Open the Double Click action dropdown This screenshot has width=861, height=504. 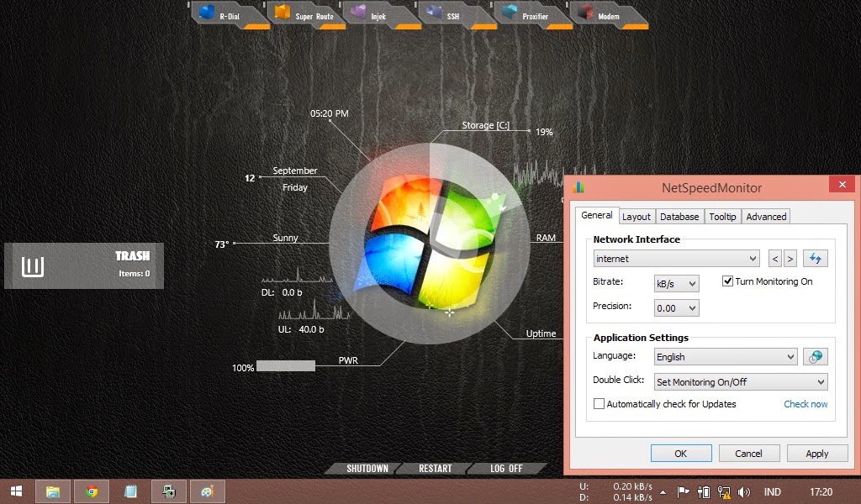pos(741,381)
